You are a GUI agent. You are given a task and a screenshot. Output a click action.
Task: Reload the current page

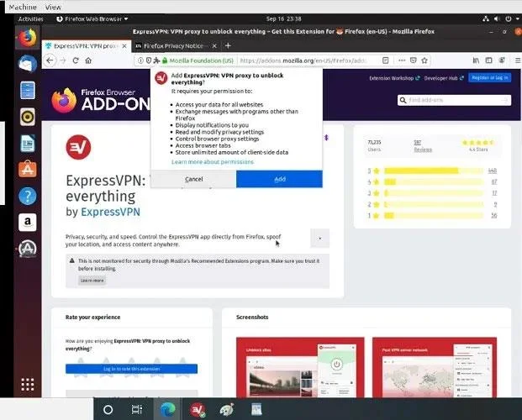click(76, 60)
